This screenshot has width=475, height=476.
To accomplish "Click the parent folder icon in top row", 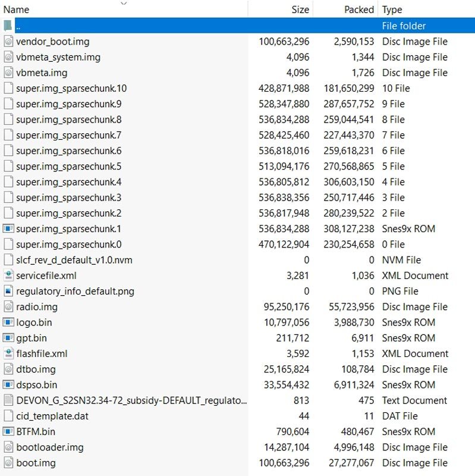I will click(8, 26).
